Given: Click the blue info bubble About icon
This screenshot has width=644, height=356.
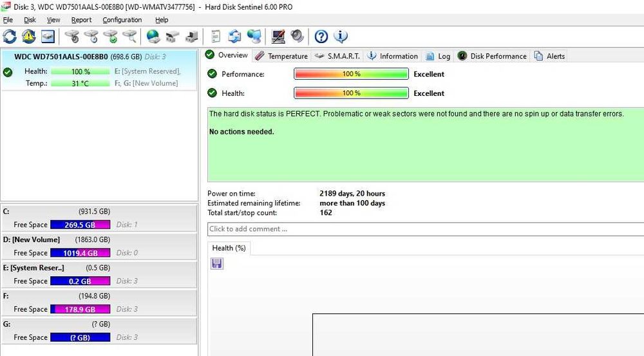Looking at the screenshot, I should 341,37.
